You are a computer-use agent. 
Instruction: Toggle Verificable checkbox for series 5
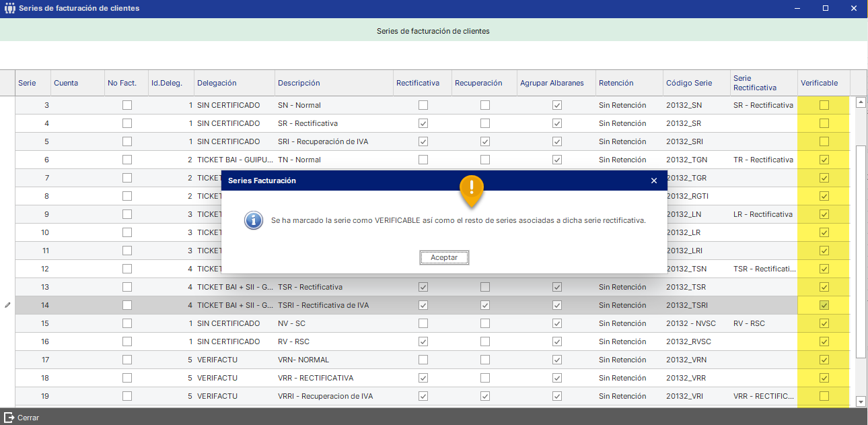pos(824,141)
